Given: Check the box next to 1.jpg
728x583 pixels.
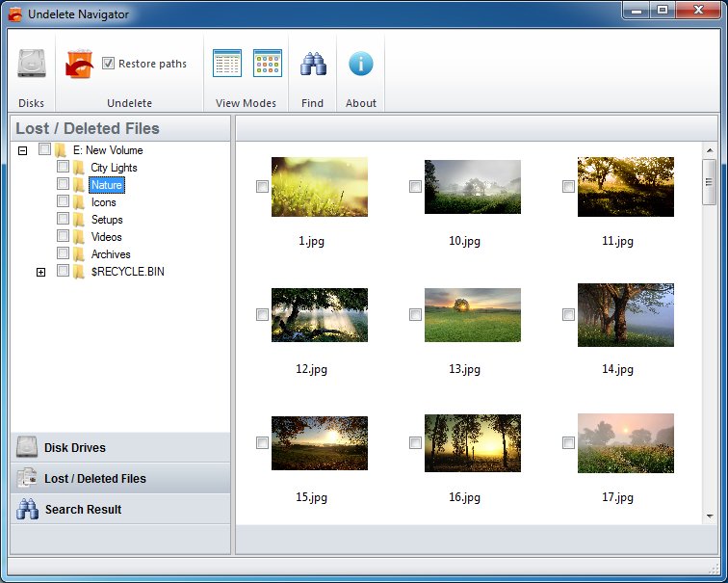Looking at the screenshot, I should pos(262,187).
